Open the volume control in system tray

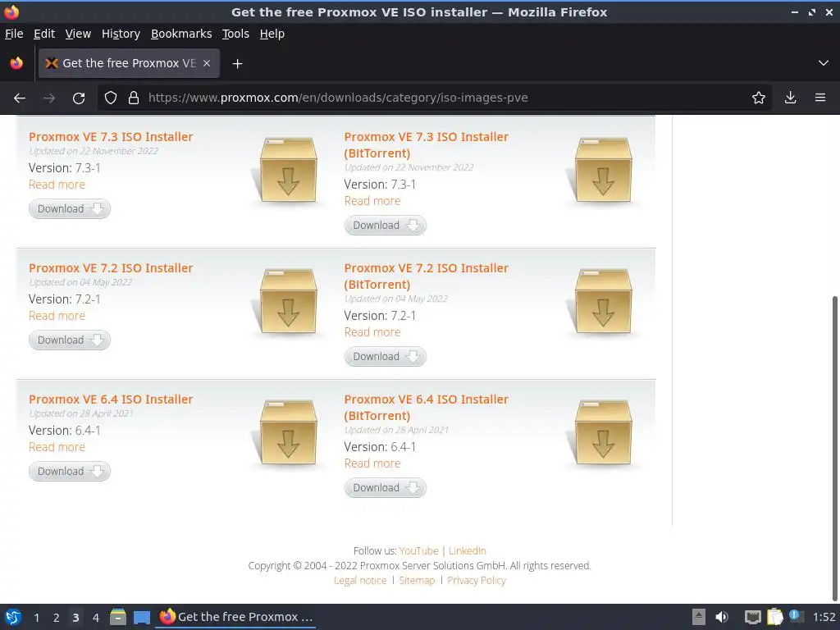[x=722, y=617]
